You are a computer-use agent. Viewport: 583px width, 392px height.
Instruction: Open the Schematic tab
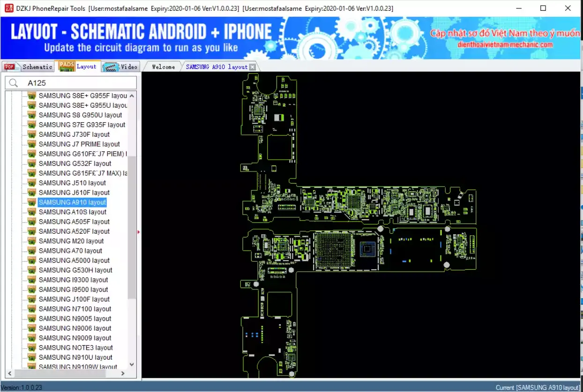point(28,67)
